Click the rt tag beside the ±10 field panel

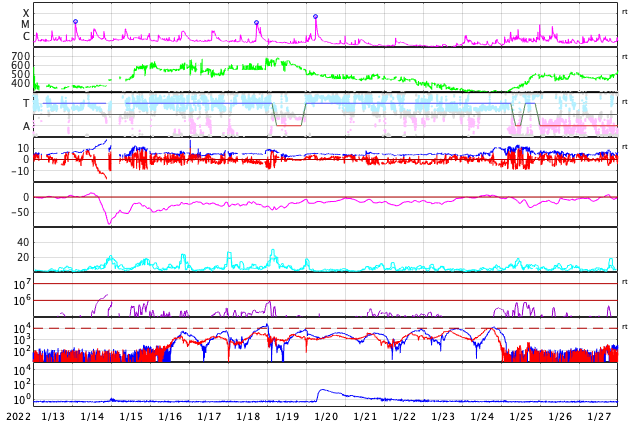(625, 146)
